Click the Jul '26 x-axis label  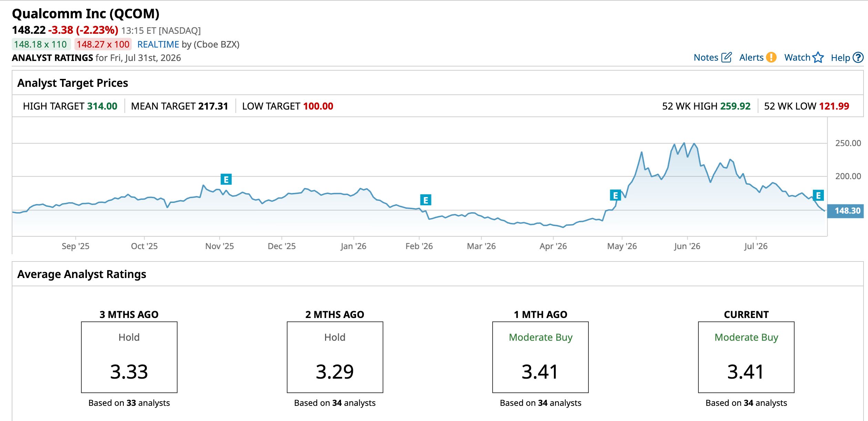pos(756,246)
